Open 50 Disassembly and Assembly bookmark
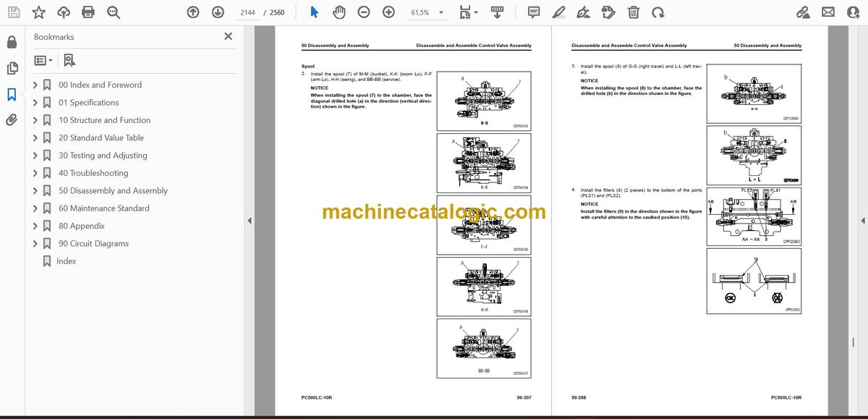868x419 pixels. (x=113, y=191)
